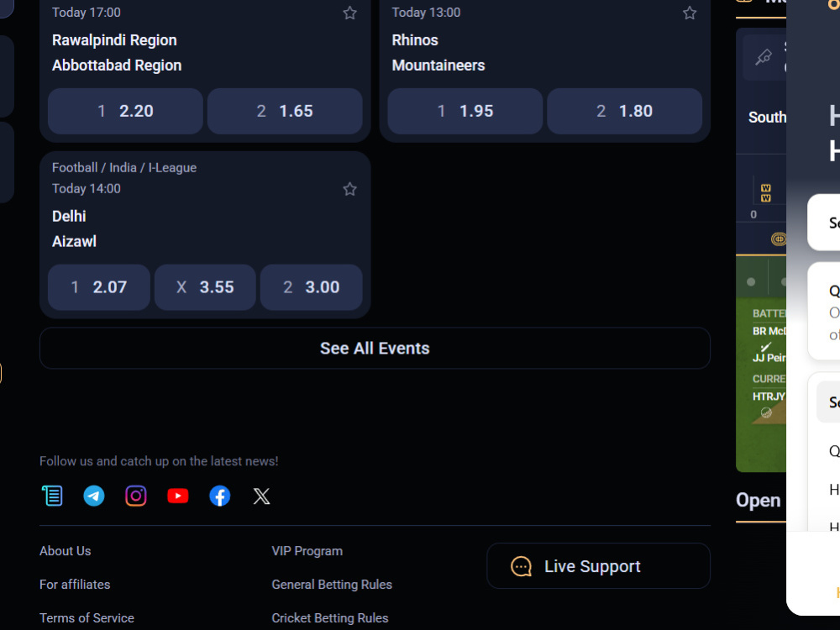Viewport: 840px width, 630px height.
Task: Open General Betting Rules link
Action: [x=332, y=585]
